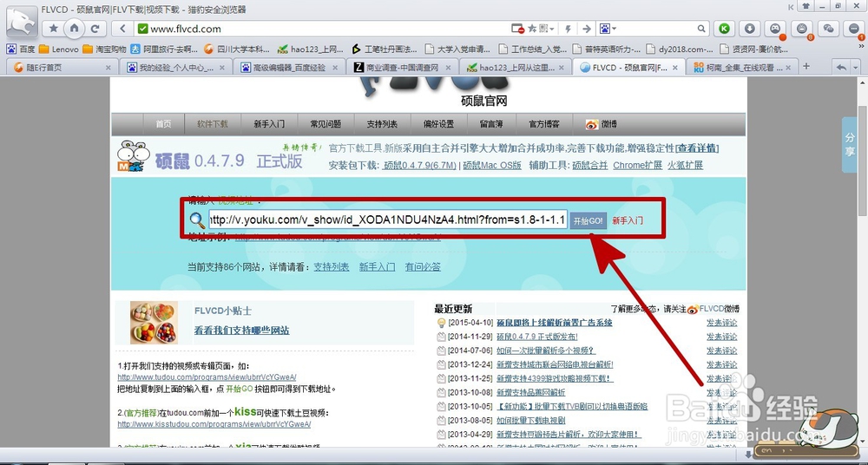Open the 首页 menu on FLVCD site

coord(163,124)
